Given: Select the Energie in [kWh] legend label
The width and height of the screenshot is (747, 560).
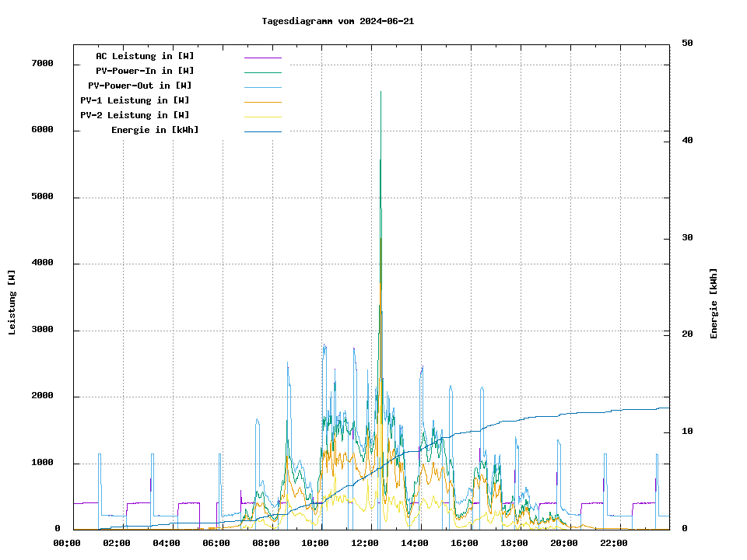Looking at the screenshot, I should (x=155, y=130).
